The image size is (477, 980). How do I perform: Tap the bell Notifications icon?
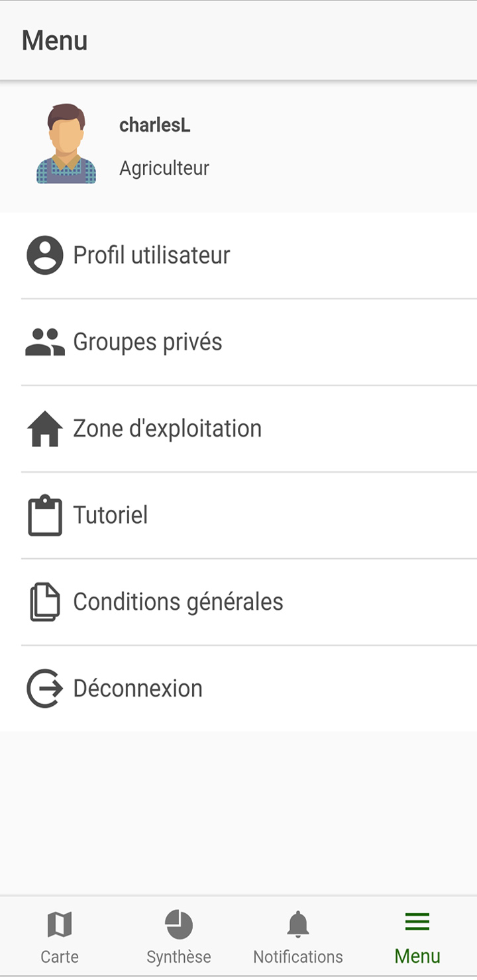(298, 924)
